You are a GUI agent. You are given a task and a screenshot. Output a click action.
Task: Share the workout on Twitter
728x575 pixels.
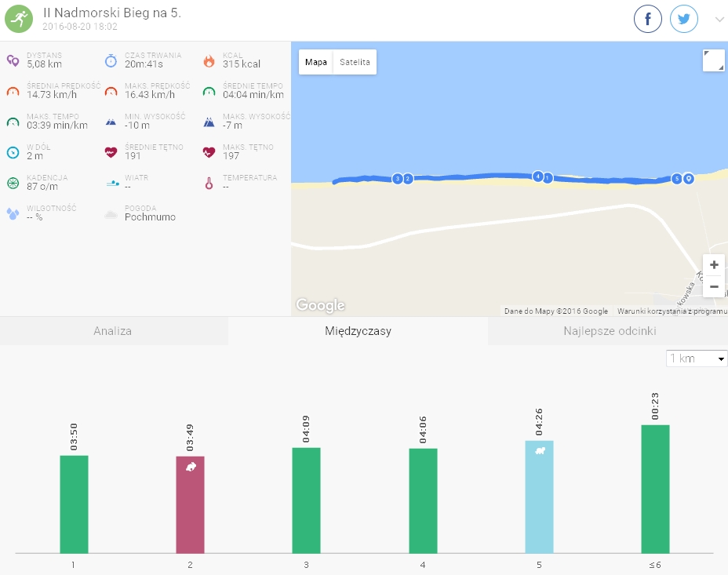click(x=684, y=20)
